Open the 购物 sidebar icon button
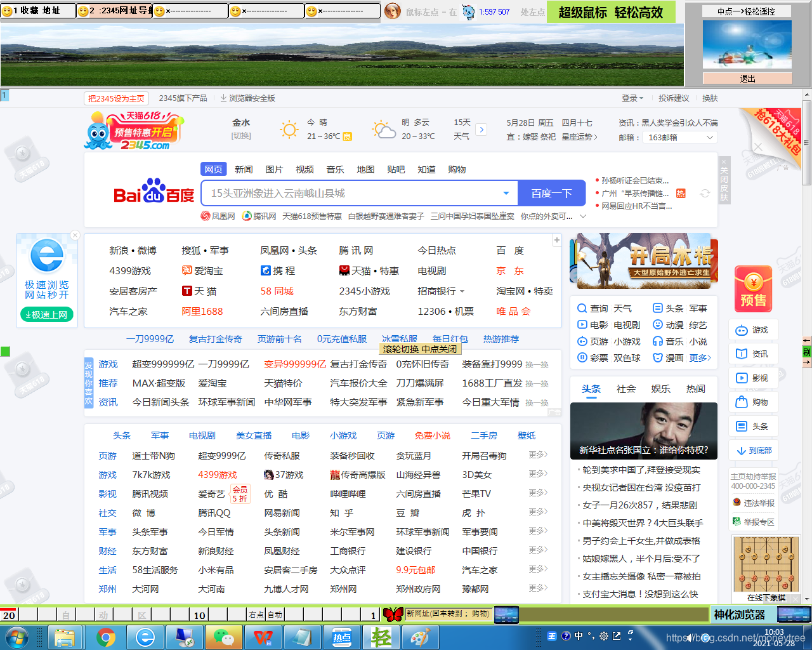Viewport: 812px width, 650px height. tap(753, 402)
